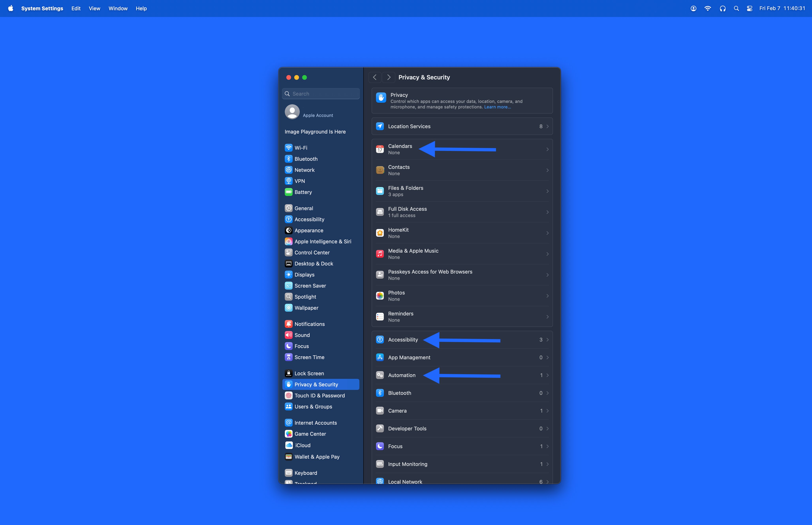Screen dimensions: 812x525
Task: Select Bluetooth icon in the sidebar
Action: 289,159
